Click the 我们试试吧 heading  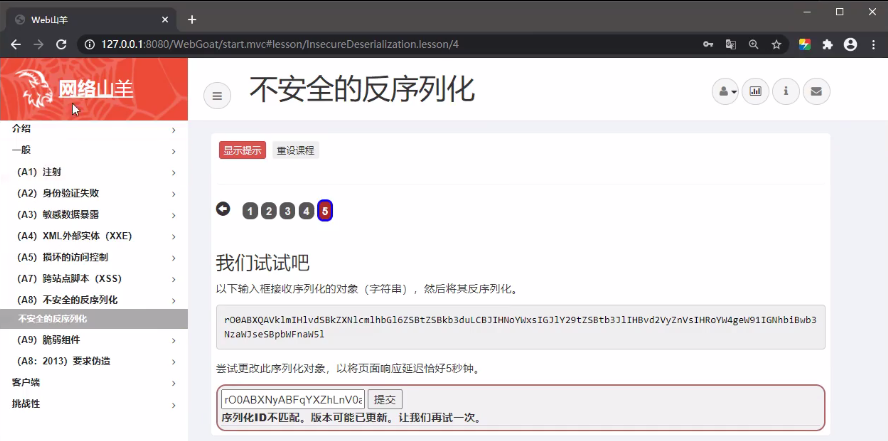262,263
